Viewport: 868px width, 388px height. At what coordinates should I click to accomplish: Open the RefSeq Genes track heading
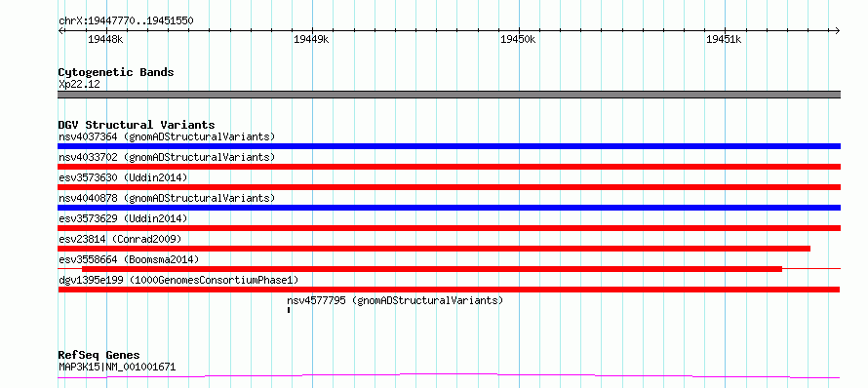pyautogui.click(x=99, y=355)
